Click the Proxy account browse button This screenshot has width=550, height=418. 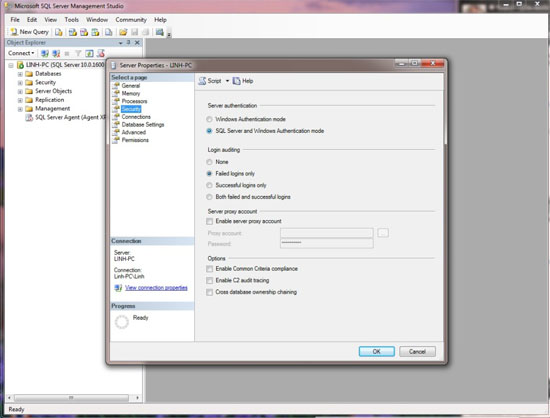click(383, 233)
